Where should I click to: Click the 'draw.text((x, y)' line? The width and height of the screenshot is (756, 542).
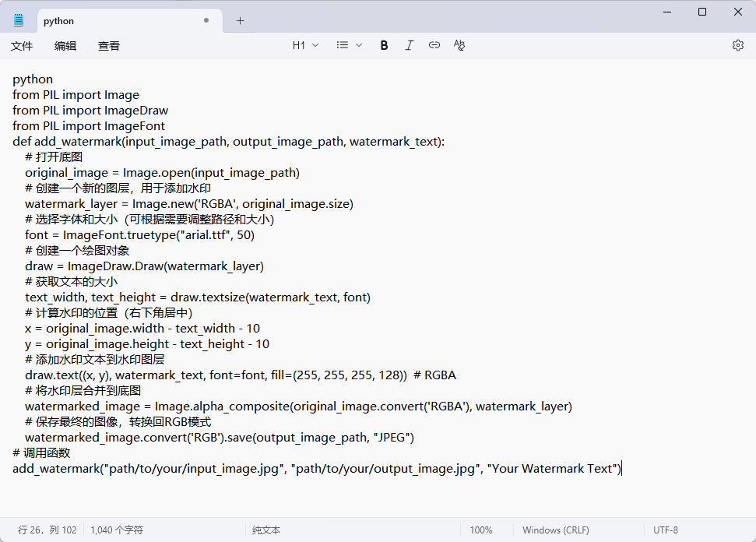pyautogui.click(x=241, y=375)
